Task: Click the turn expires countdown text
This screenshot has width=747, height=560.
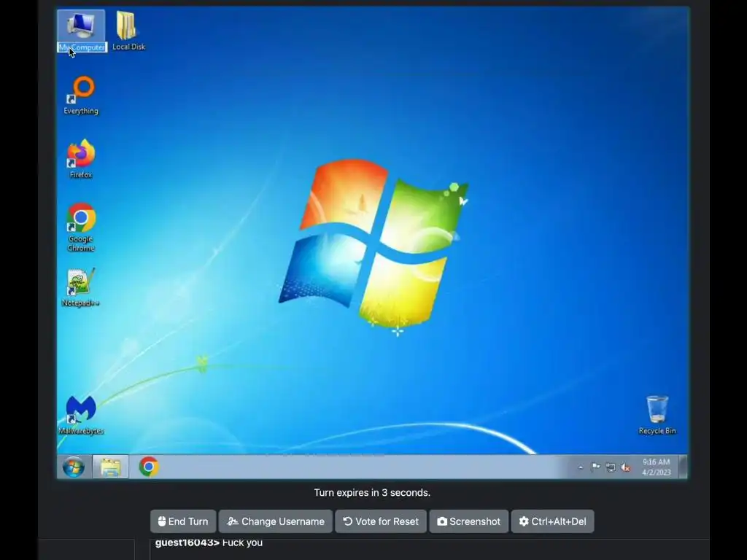Action: [x=372, y=492]
